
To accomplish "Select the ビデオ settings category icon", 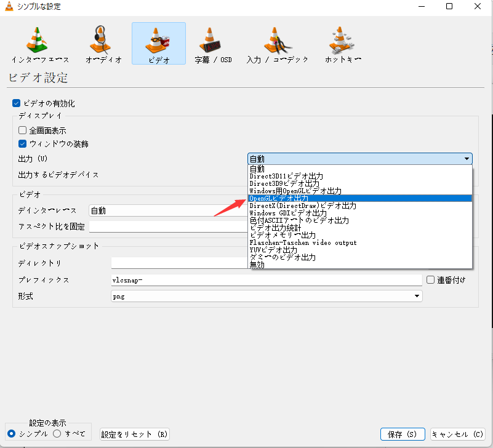I will click(159, 43).
